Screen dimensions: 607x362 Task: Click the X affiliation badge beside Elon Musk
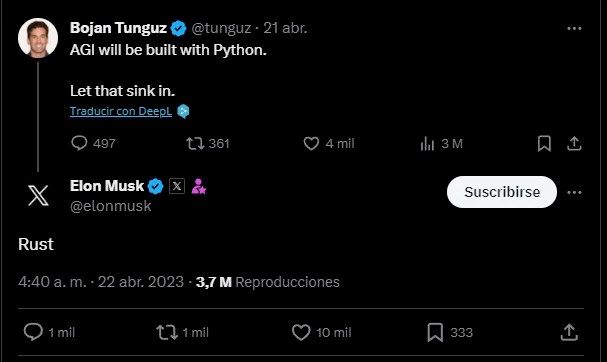177,186
